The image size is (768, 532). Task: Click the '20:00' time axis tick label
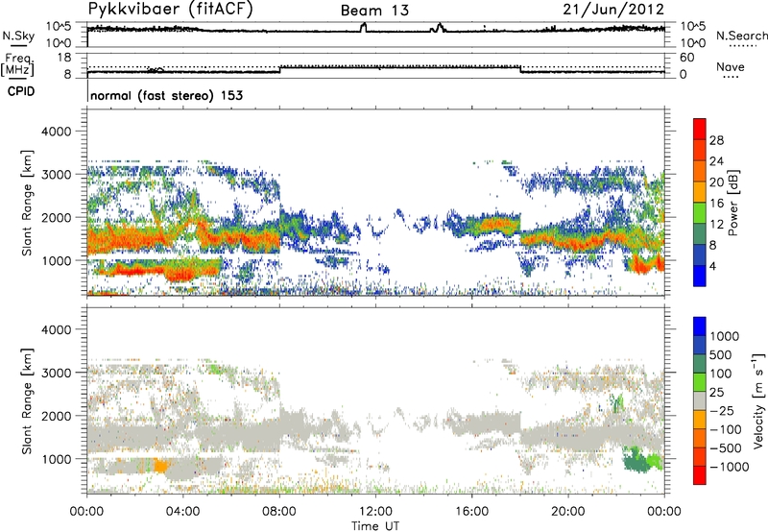[567, 512]
